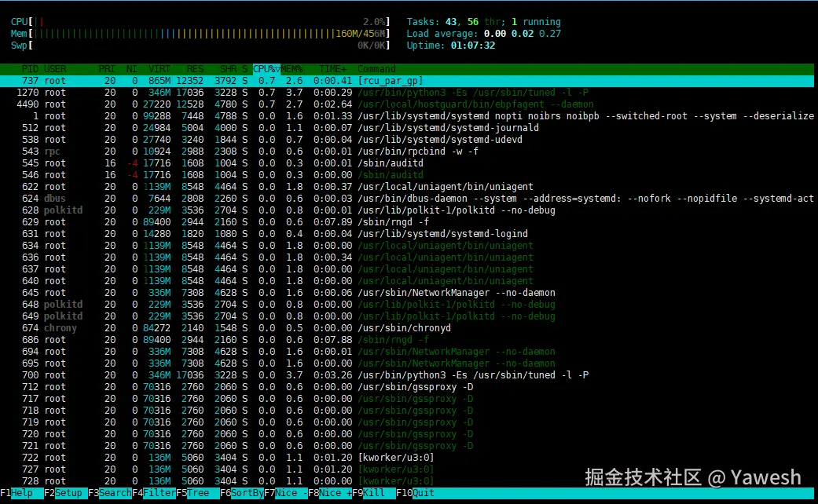Select the highlighted [rcu_par_gp] process row
The height and width of the screenshot is (504, 818).
(407, 81)
